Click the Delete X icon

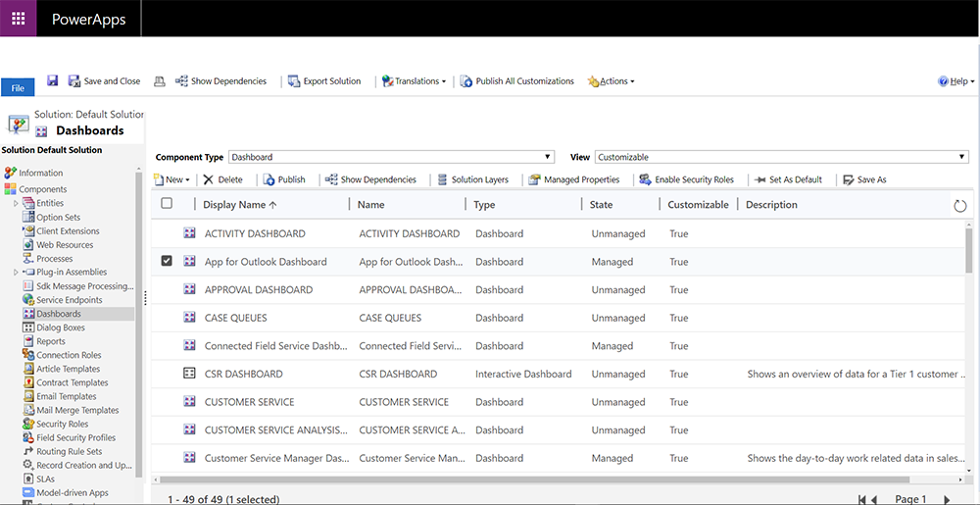(x=208, y=179)
